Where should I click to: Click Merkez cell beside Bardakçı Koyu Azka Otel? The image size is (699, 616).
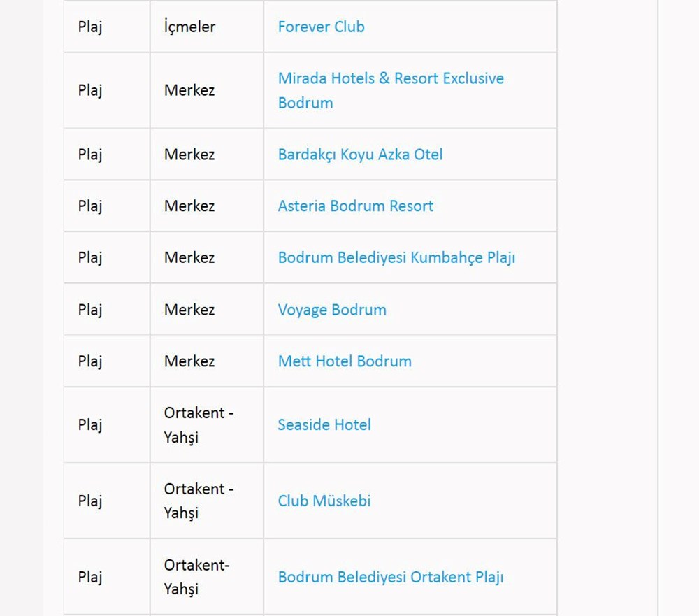point(189,155)
